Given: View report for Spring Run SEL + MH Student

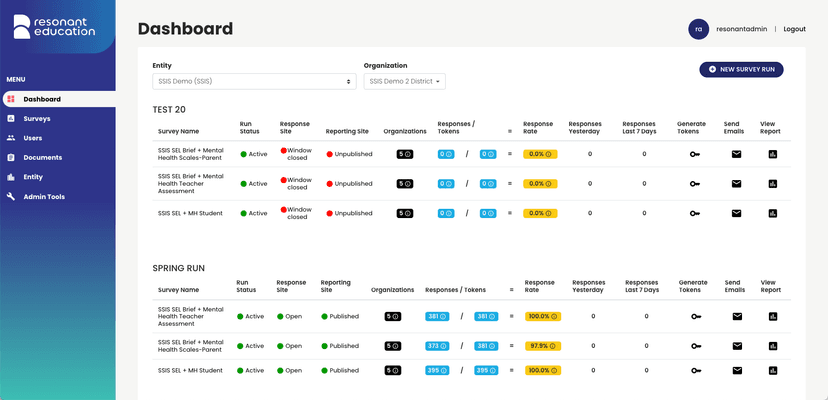Looking at the screenshot, I should 773,370.
